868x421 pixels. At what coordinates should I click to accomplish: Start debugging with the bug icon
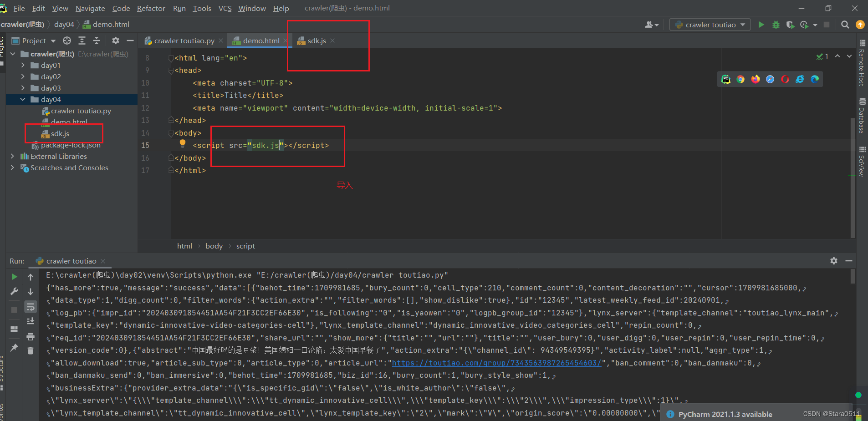click(x=776, y=25)
